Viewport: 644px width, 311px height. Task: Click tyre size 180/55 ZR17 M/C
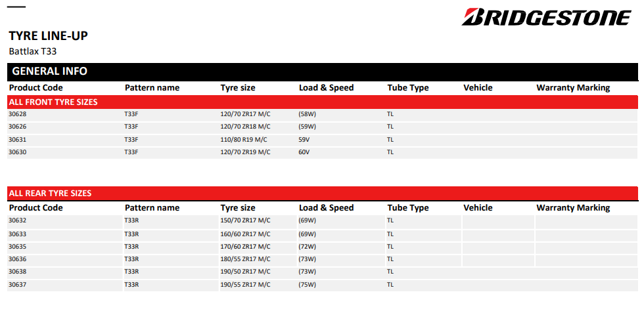246,259
